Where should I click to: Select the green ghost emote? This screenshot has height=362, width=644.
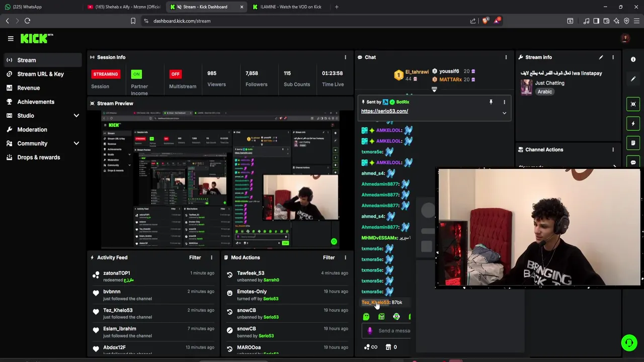coord(366,317)
